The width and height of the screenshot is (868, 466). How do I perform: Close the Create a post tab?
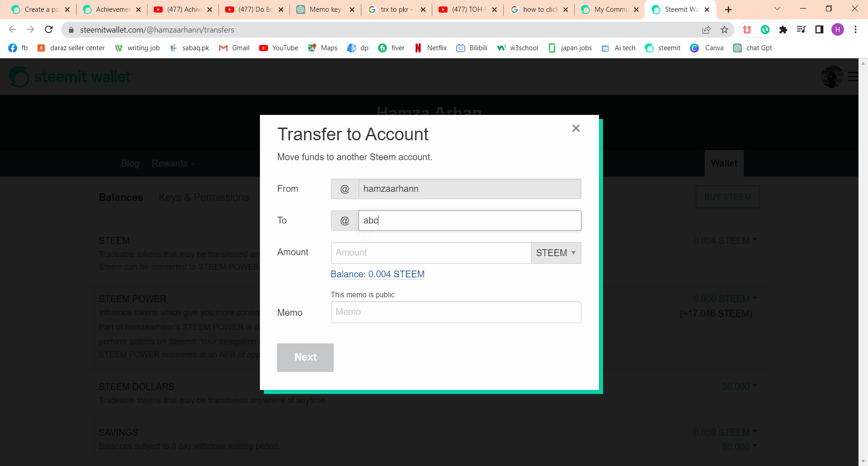[67, 10]
